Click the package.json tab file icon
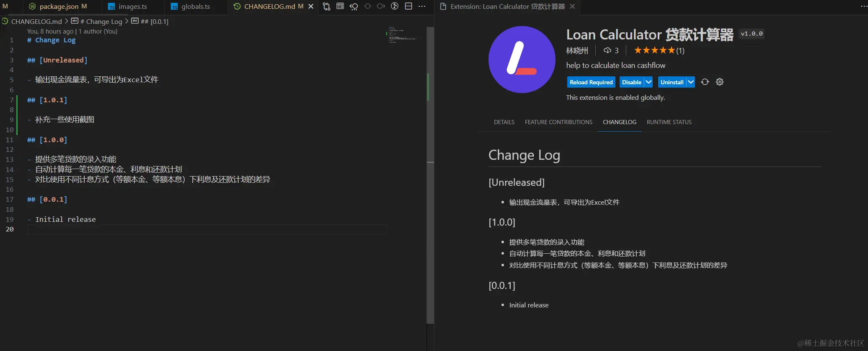The image size is (868, 351). pyautogui.click(x=32, y=7)
